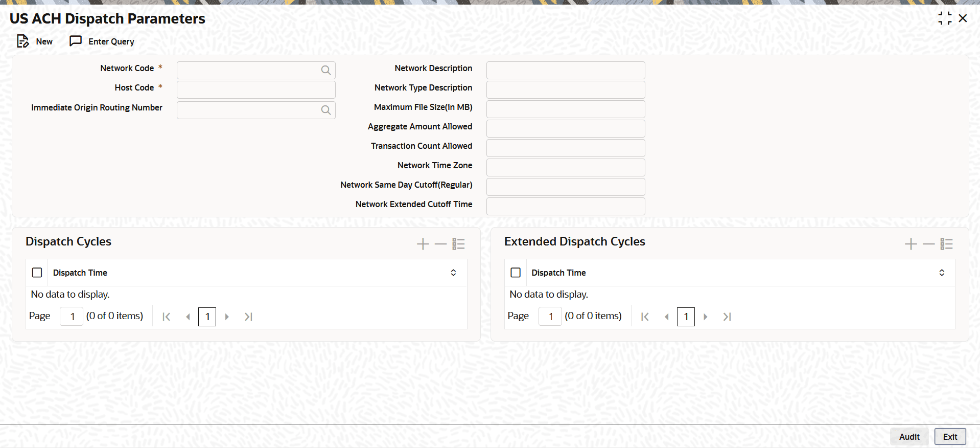Add a row to Dispatch Cycles

(423, 244)
